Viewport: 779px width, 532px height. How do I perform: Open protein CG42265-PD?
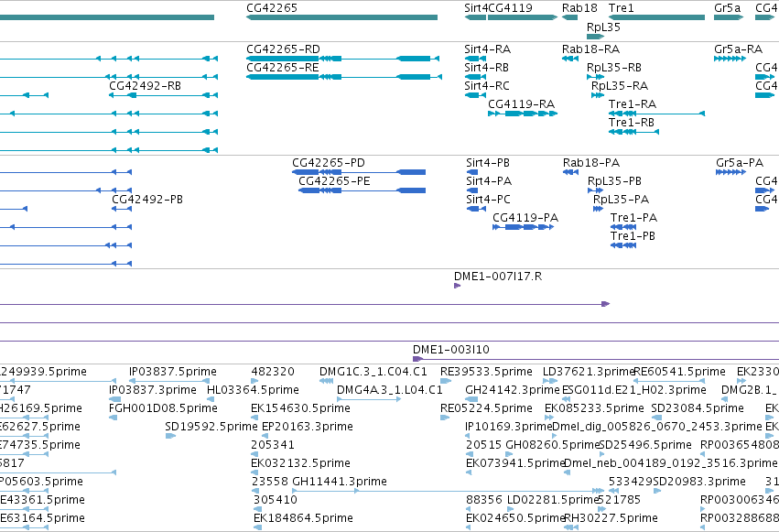click(359, 172)
